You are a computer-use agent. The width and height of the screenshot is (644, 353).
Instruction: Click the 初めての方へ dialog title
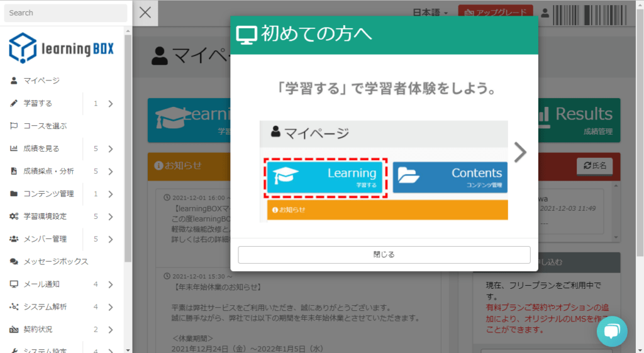click(x=317, y=34)
